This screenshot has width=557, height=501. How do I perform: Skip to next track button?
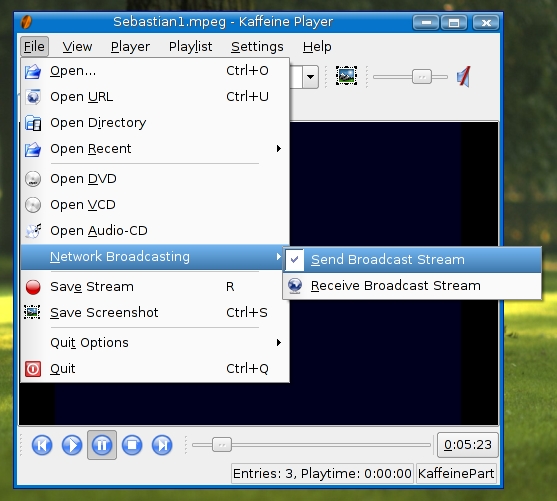point(162,445)
